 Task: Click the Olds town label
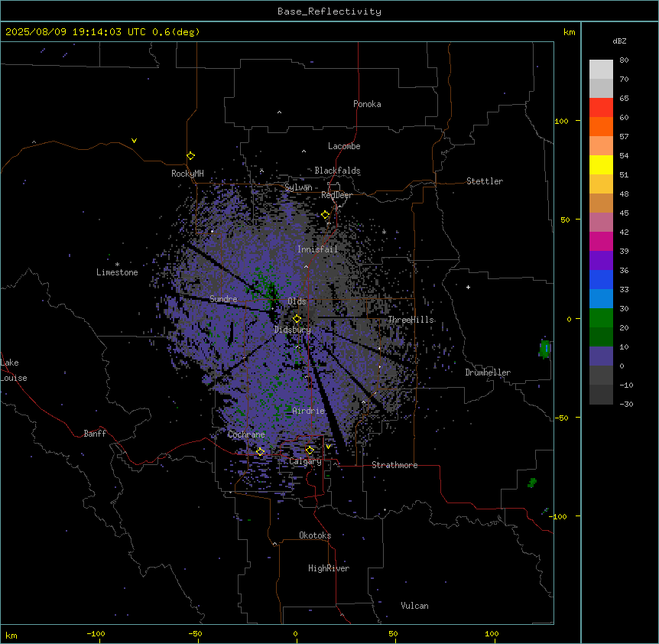coord(297,301)
